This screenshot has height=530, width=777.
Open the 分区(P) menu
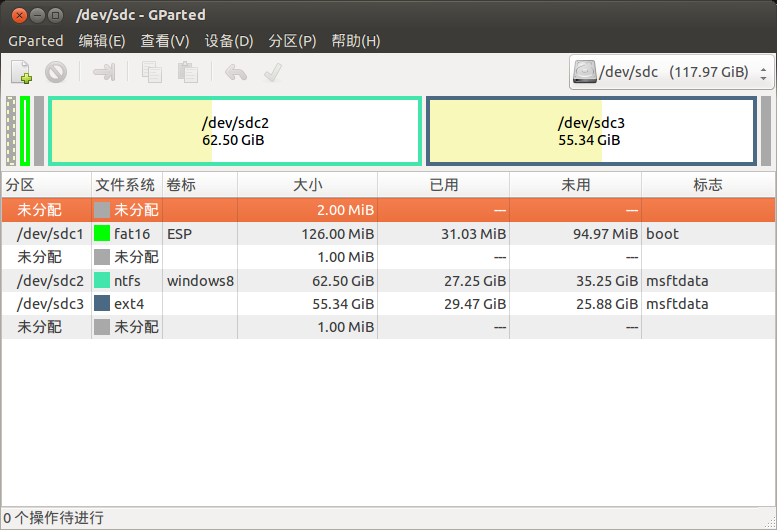292,41
